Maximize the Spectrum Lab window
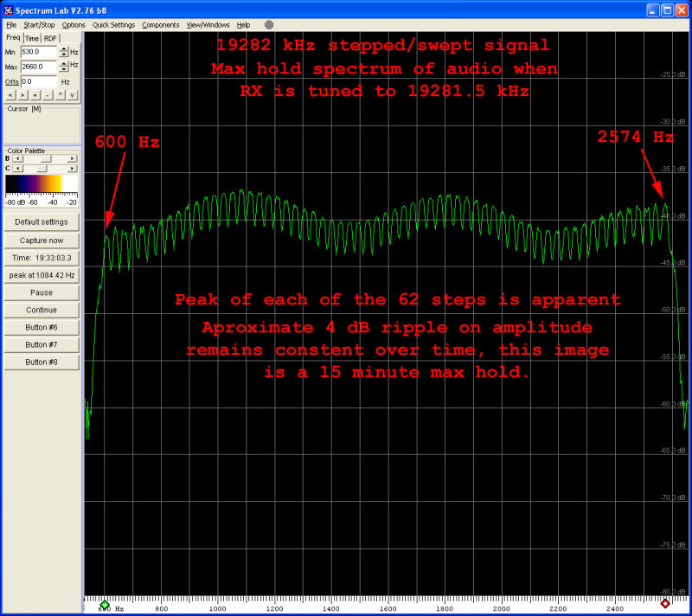The width and height of the screenshot is (692, 616). tap(668, 10)
